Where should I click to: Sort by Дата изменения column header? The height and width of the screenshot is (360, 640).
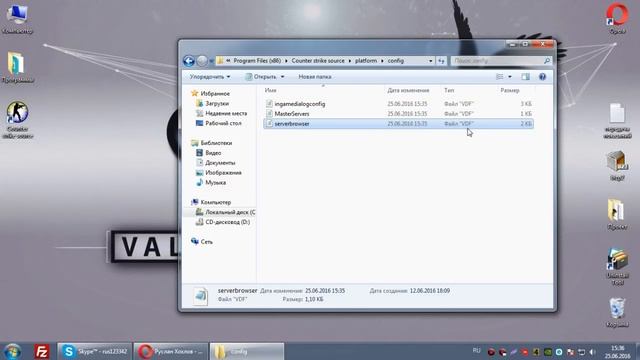point(408,90)
